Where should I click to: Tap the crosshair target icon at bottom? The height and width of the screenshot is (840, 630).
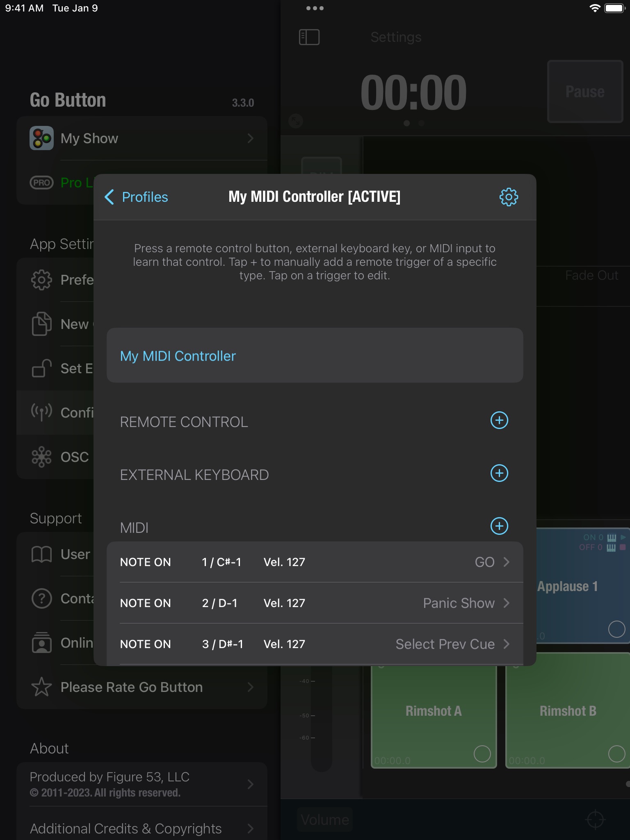pyautogui.click(x=595, y=819)
